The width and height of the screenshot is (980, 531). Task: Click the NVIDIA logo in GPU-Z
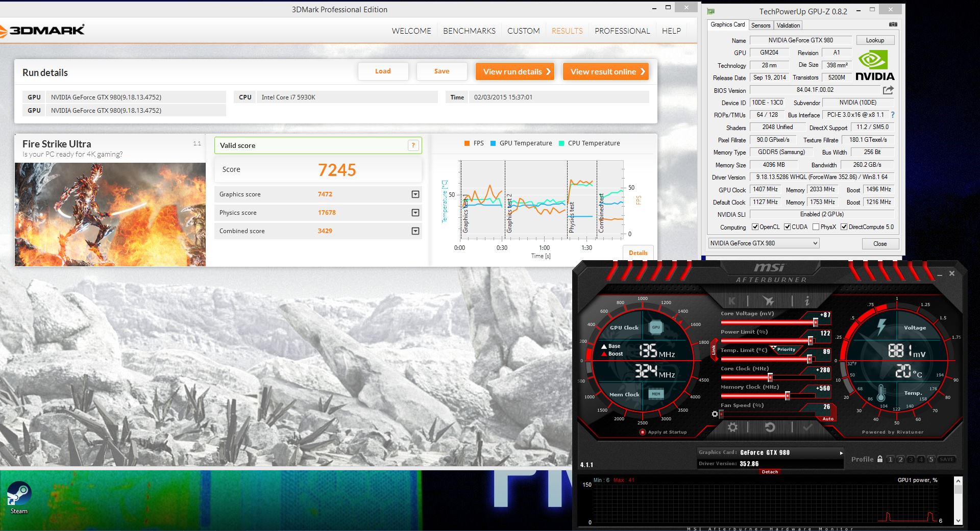coord(874,65)
